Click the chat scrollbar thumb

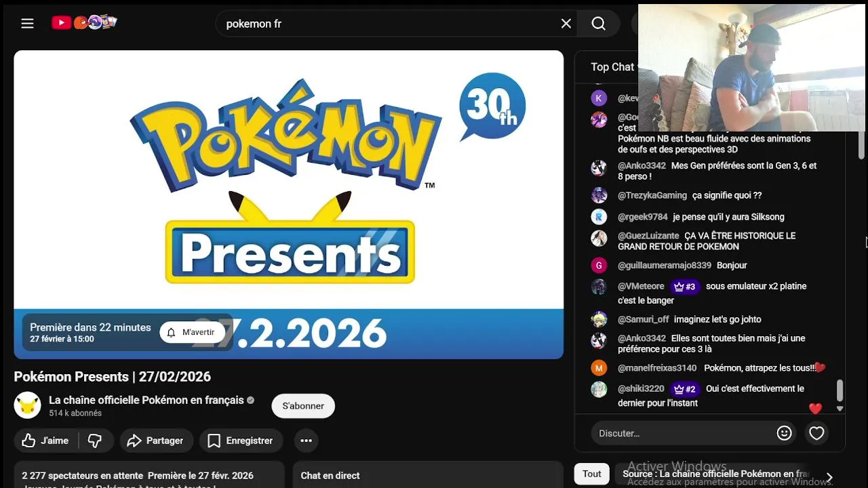coord(840,390)
